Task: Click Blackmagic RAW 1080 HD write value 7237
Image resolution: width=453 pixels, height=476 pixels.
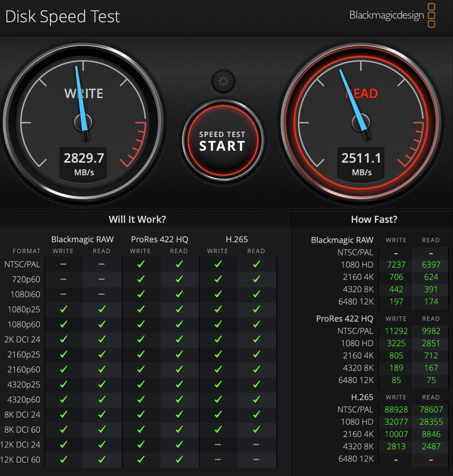Action: click(396, 265)
